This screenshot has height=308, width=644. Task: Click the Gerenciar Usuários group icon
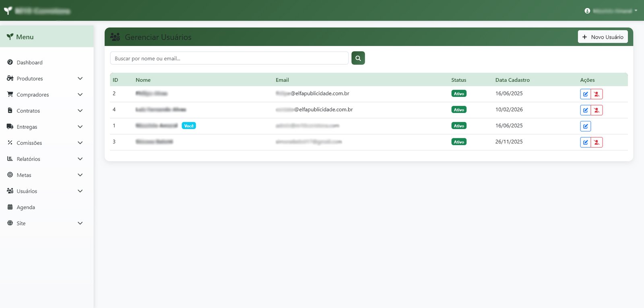click(115, 37)
